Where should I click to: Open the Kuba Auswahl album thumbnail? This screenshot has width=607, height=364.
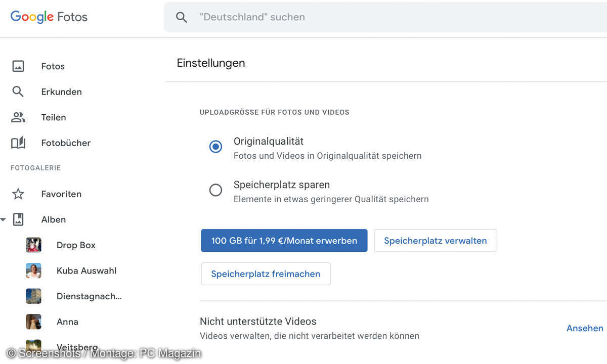(33, 270)
